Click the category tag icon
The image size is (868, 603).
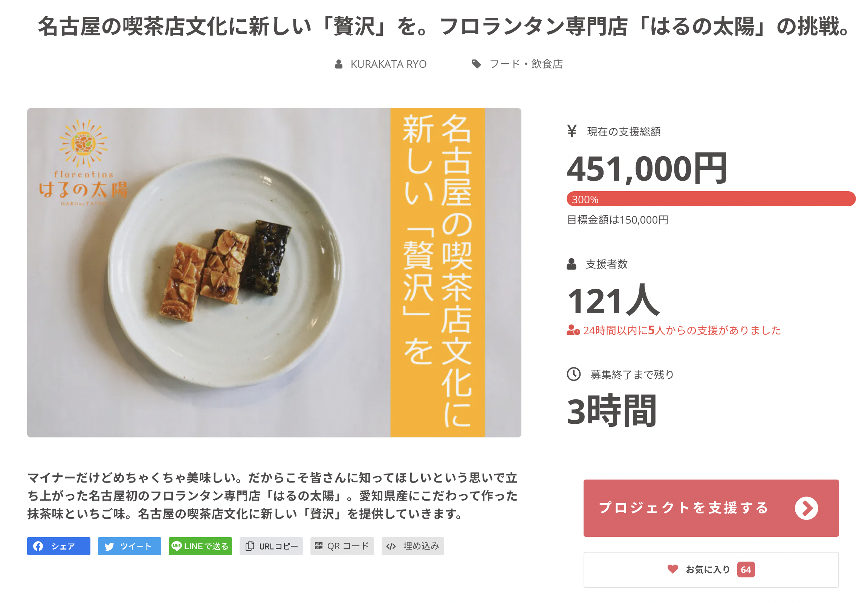coord(476,64)
